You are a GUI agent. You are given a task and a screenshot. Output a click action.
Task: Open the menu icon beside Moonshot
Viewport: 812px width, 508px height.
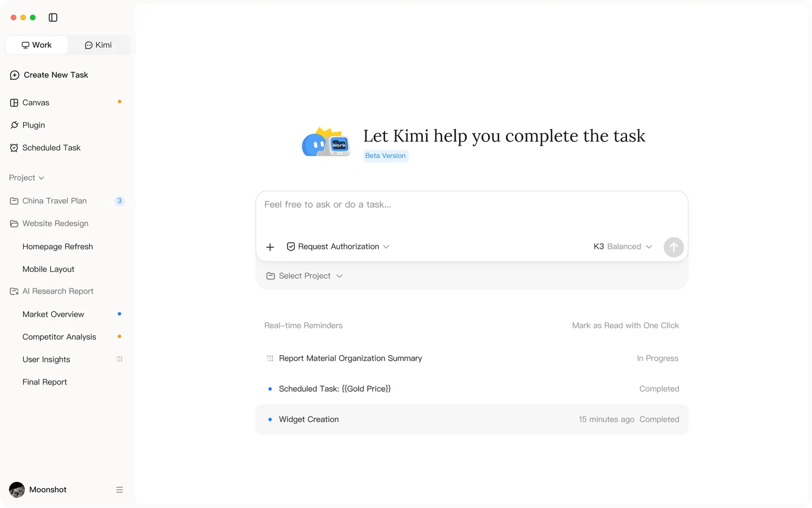click(120, 490)
